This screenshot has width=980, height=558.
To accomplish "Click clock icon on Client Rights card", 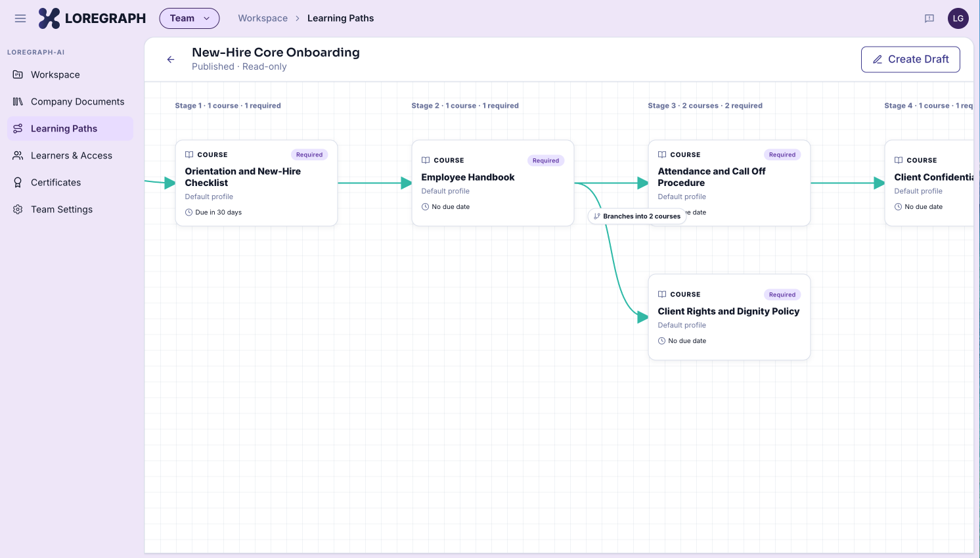I will click(x=662, y=341).
